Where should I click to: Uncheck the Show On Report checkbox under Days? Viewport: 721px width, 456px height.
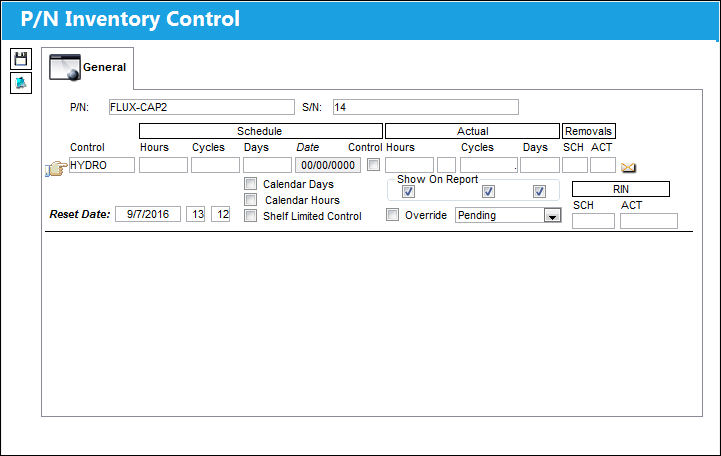(539, 191)
